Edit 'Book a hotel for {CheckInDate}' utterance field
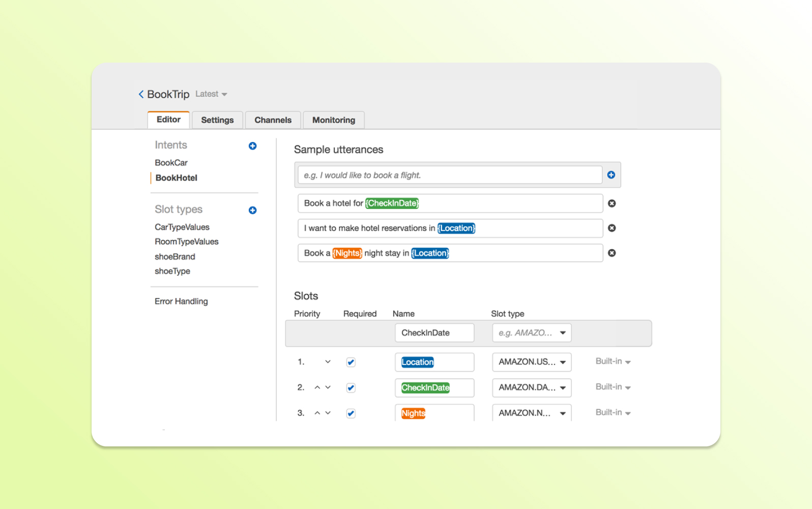Image resolution: width=812 pixels, height=509 pixels. tap(450, 203)
